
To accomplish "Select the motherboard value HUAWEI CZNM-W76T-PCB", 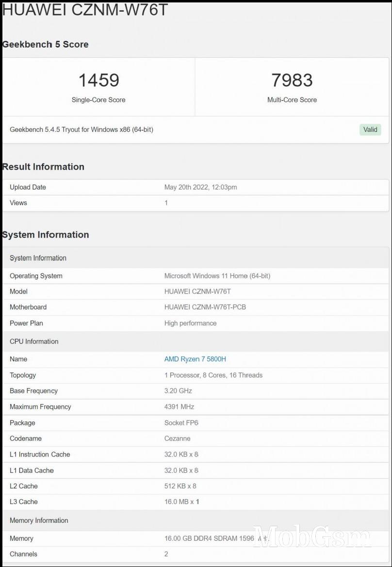I will [x=205, y=307].
